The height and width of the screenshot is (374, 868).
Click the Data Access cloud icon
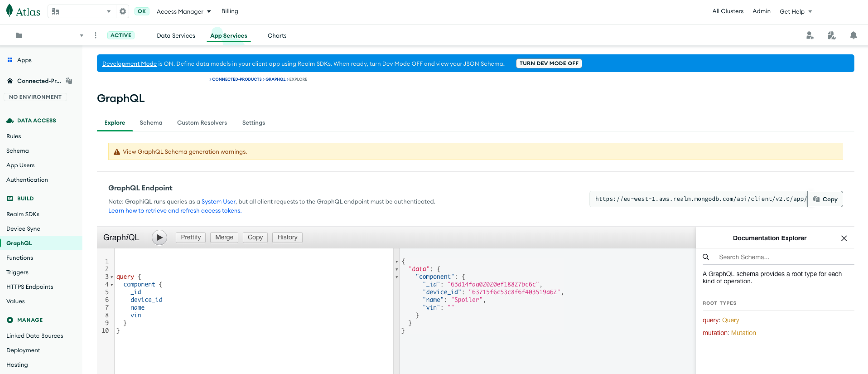pyautogui.click(x=10, y=120)
